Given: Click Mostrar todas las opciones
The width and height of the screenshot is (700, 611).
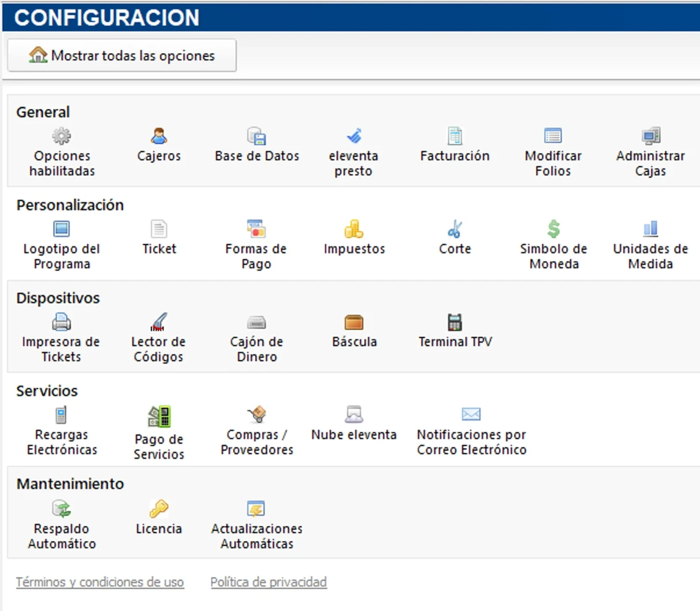Looking at the screenshot, I should pos(122,55).
